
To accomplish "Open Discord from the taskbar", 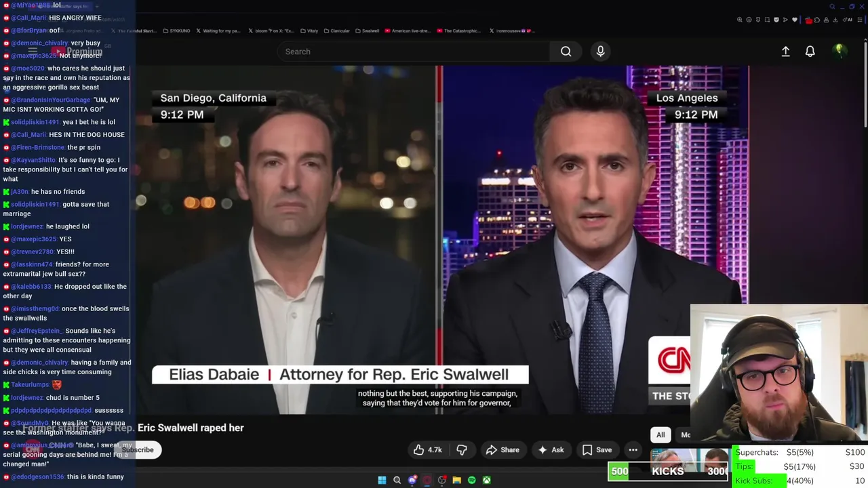I will coord(412,480).
